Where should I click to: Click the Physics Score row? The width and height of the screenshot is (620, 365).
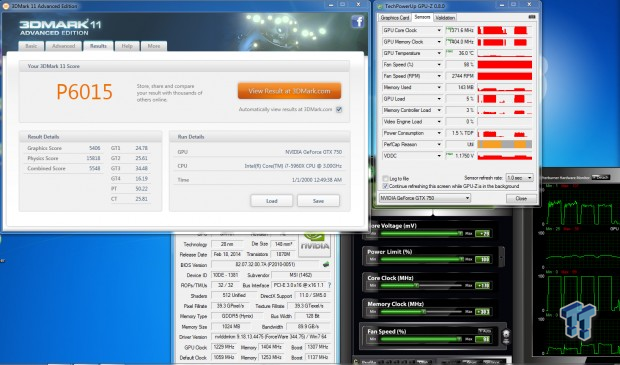[64, 158]
